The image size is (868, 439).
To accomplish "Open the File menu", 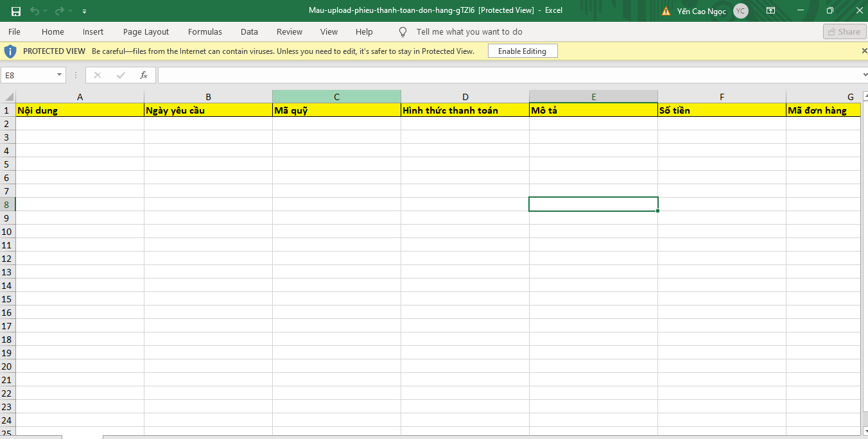I will (x=14, y=31).
